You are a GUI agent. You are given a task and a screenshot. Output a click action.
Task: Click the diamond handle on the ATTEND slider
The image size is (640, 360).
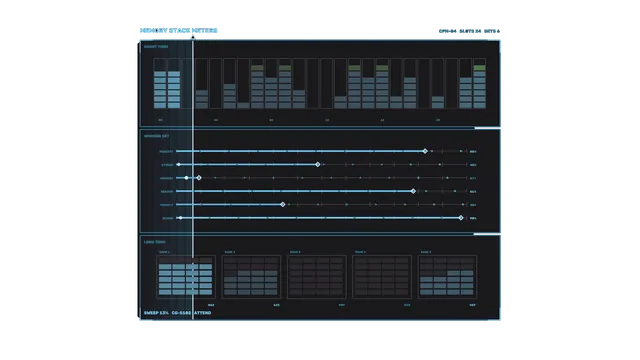click(318, 164)
